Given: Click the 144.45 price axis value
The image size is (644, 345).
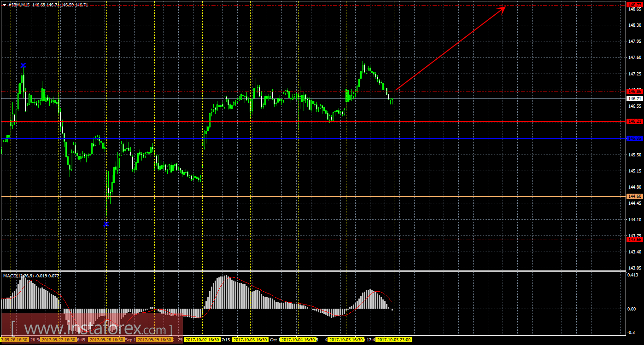Looking at the screenshot, I should [634, 203].
